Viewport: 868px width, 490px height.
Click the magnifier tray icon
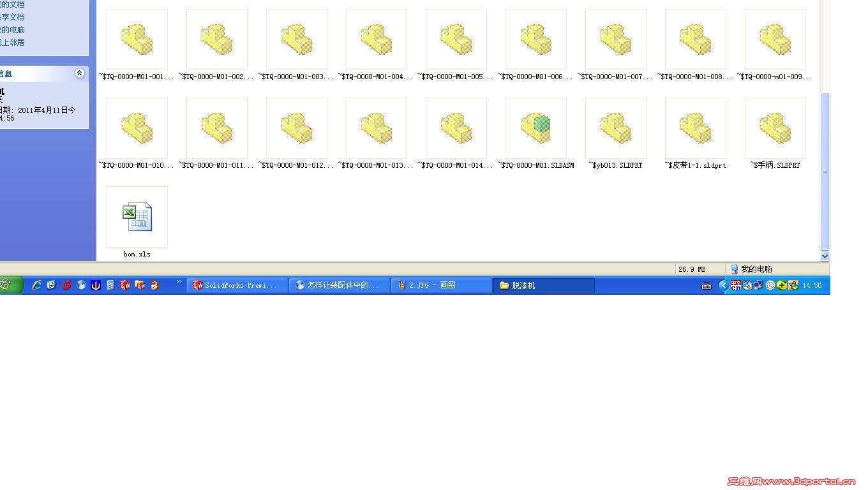pos(747,285)
